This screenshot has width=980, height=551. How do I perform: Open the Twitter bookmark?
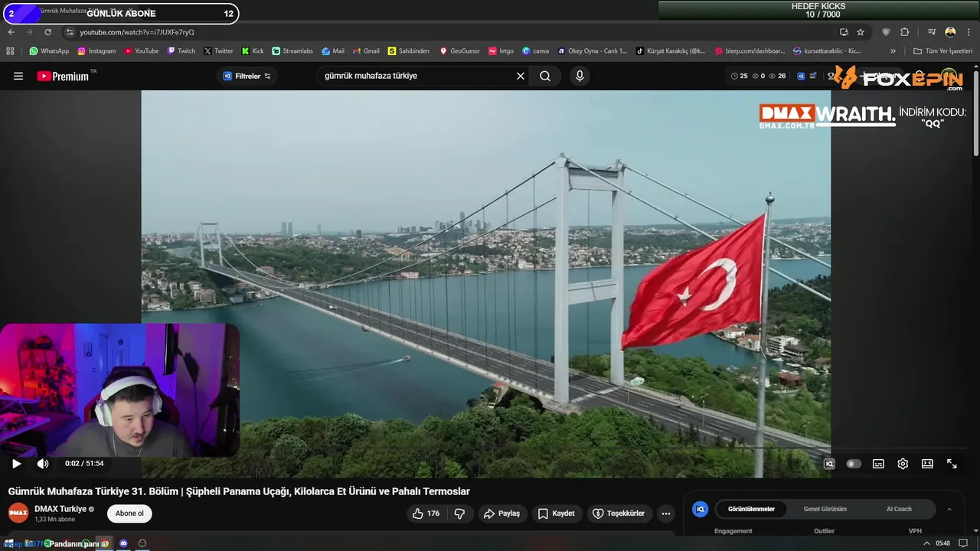coord(218,51)
